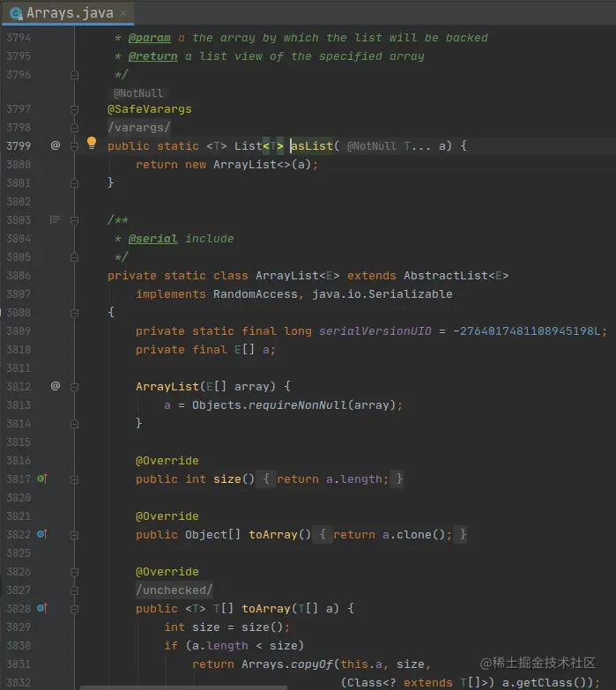Click the -2764017481108945198L value
Viewport: 616px width, 690px height.
point(526,331)
